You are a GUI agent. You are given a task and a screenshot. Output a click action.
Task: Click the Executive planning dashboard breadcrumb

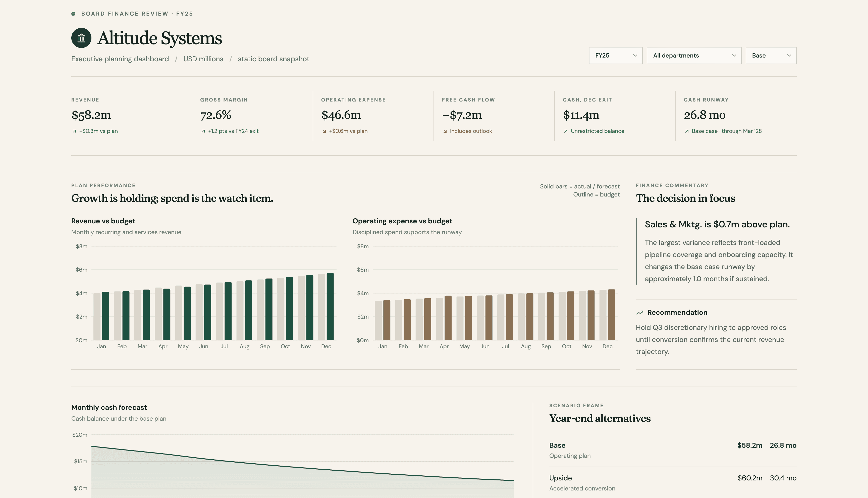[120, 59]
